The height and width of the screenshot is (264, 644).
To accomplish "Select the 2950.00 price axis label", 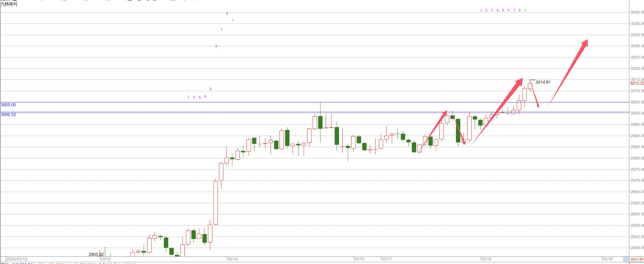I will click(637, 226).
